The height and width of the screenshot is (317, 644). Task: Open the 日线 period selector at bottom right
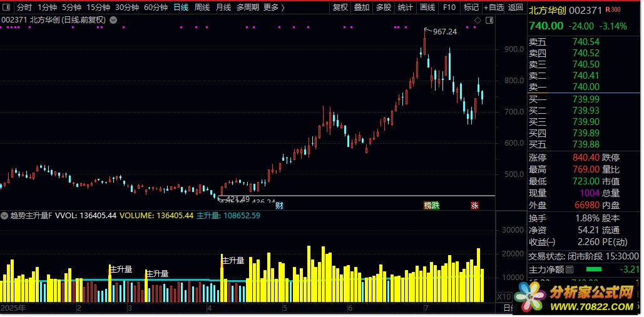tap(508, 308)
